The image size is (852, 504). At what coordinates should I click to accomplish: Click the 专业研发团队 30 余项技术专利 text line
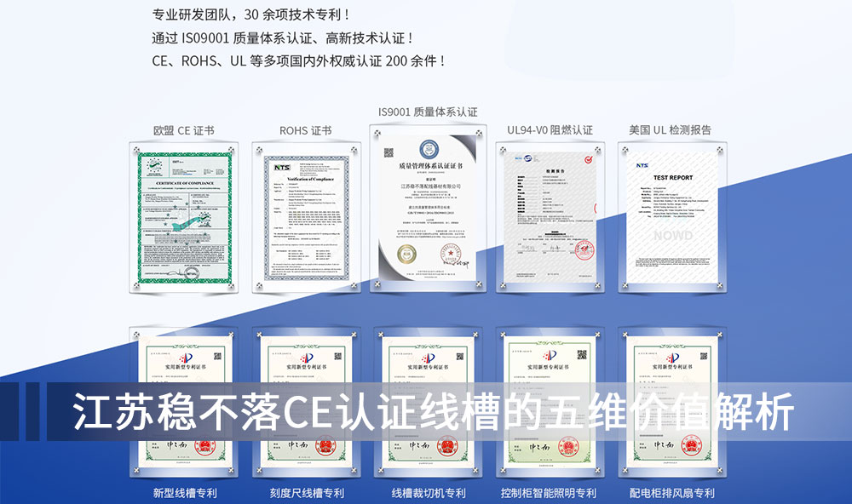250,14
